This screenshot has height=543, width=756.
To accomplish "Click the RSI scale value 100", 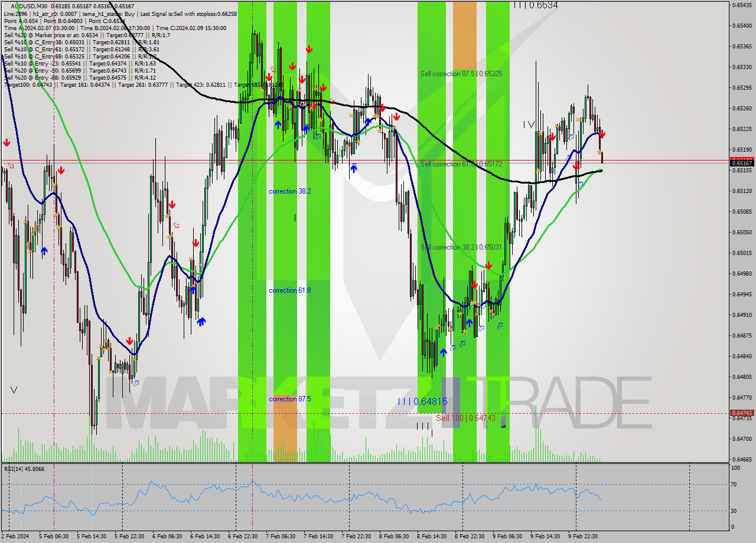I will 736,467.
